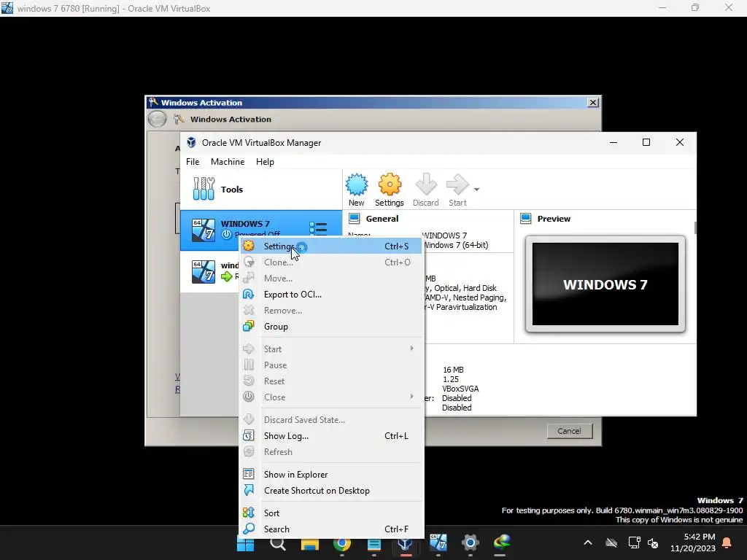The width and height of the screenshot is (747, 560).
Task: Expand the Start submenu in context menu
Action: tap(330, 349)
